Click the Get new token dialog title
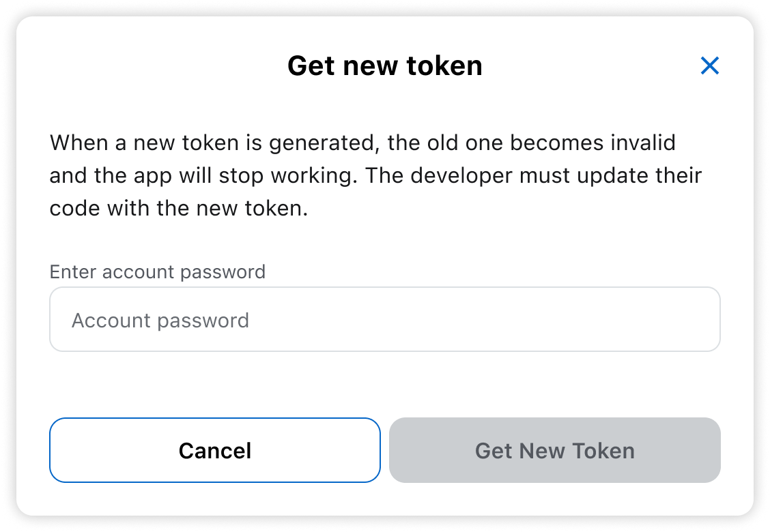Screen dimensions: 770x532 (385, 65)
